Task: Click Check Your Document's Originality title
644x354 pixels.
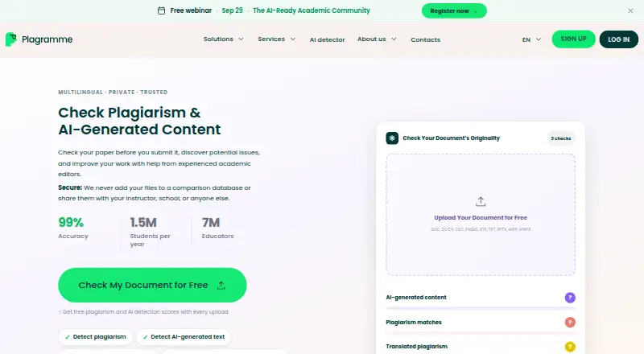Action: click(452, 138)
